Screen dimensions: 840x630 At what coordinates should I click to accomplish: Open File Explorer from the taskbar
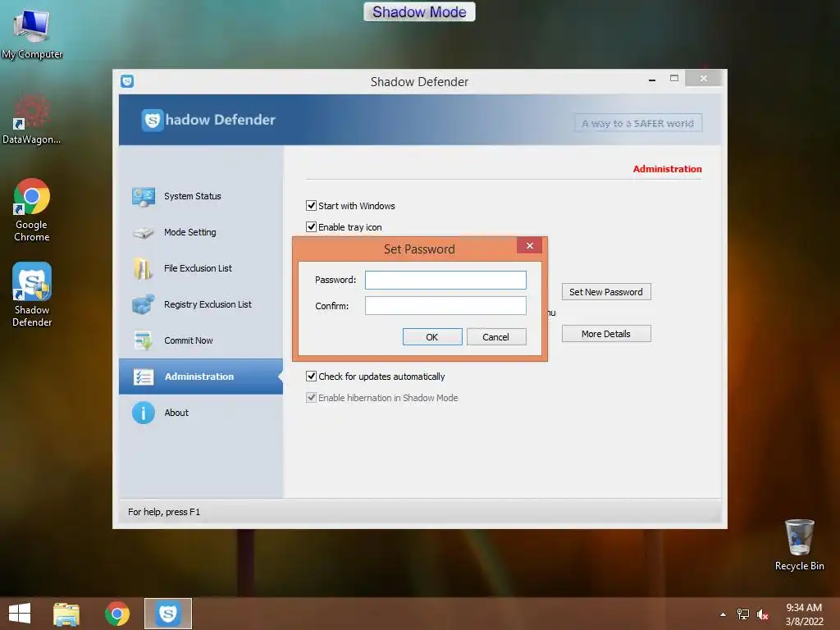point(66,614)
